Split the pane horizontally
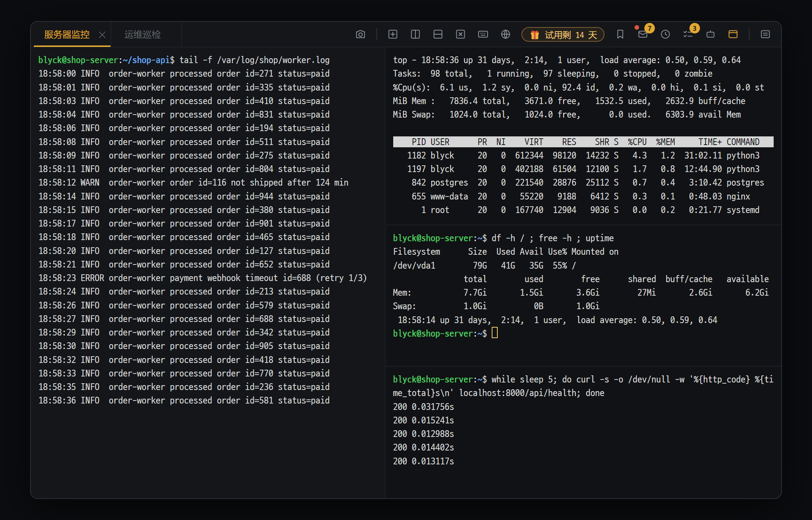Image resolution: width=812 pixels, height=520 pixels. point(438,35)
